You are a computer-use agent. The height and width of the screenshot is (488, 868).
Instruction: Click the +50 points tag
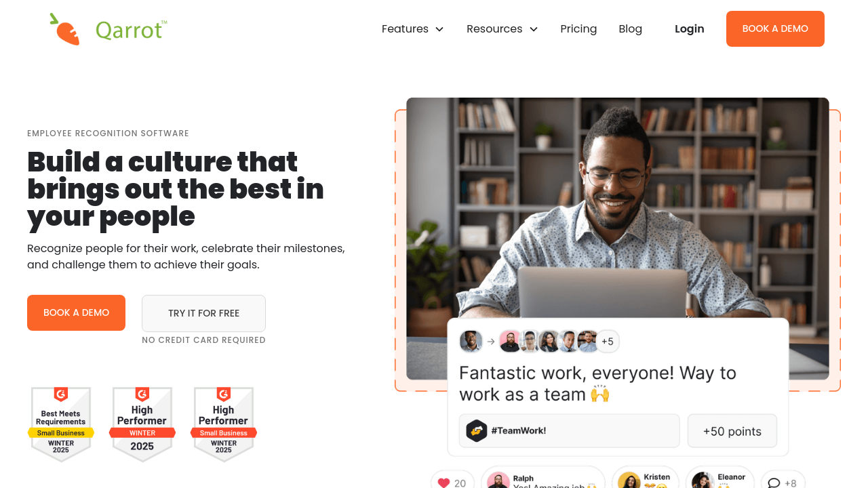[732, 431]
